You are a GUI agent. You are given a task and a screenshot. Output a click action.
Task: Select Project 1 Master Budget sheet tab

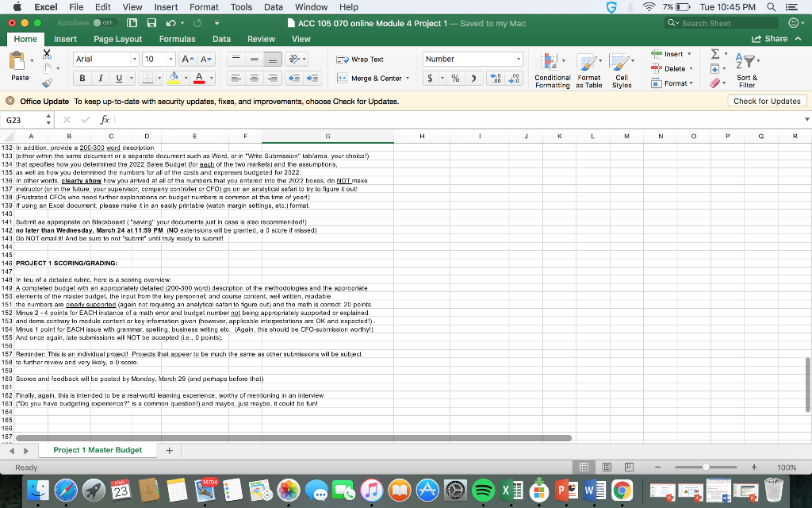click(x=98, y=450)
